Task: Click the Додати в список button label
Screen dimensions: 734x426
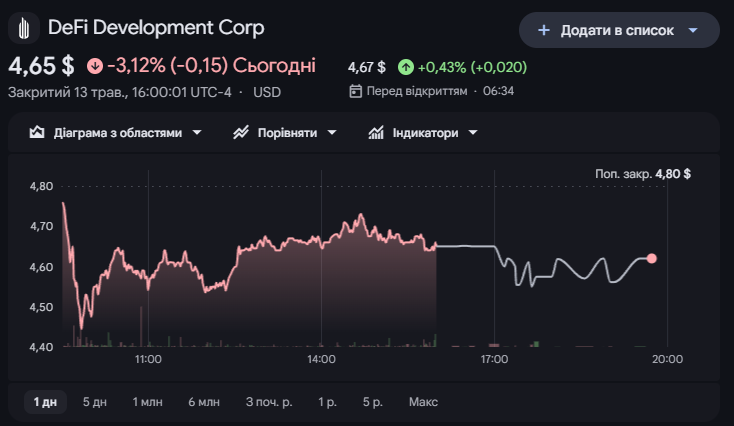Action: coord(617,30)
